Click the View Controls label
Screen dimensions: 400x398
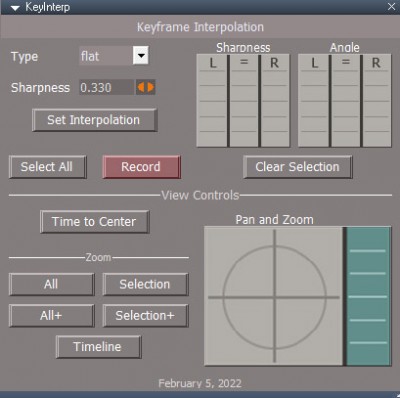(200, 195)
